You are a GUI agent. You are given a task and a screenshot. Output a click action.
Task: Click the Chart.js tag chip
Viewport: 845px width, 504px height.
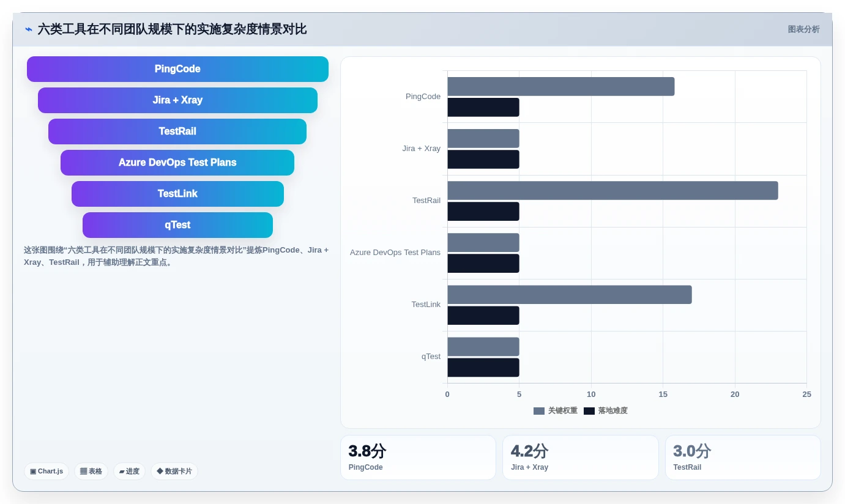pos(47,471)
